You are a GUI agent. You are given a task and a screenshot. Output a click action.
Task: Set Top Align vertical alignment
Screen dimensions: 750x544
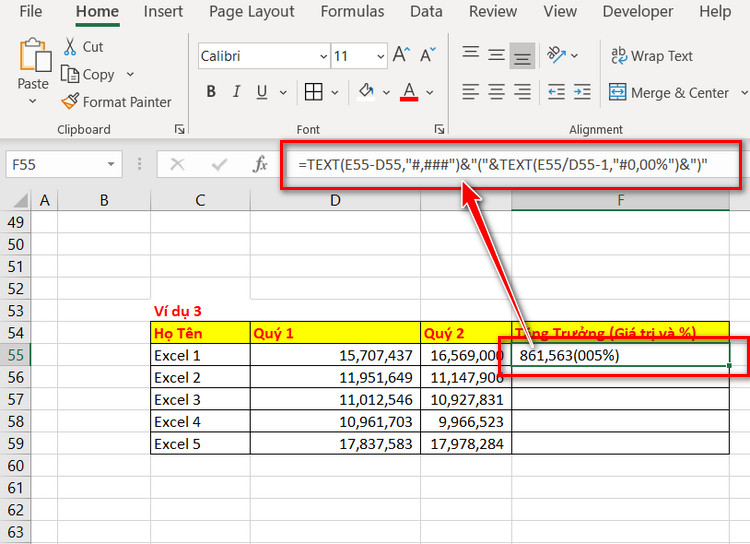471,54
